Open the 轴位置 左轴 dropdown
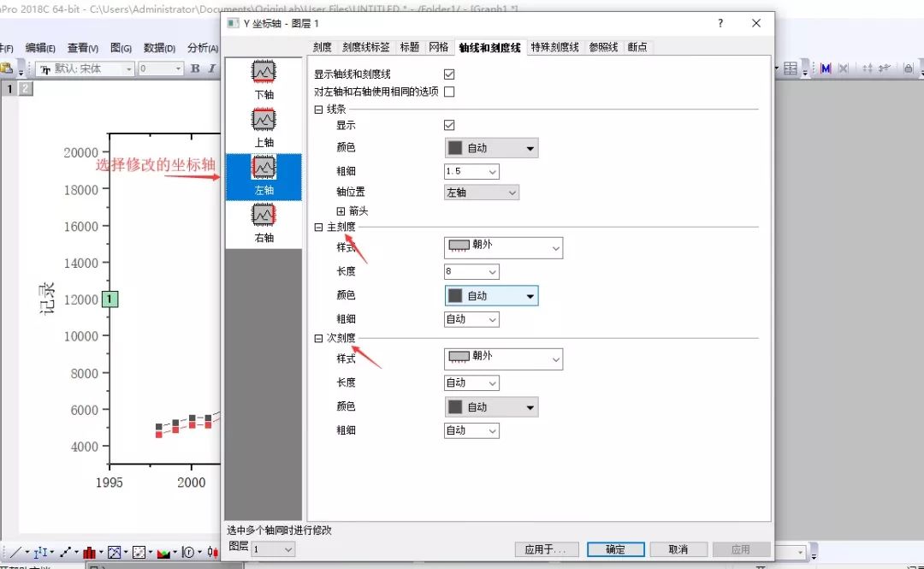The width and height of the screenshot is (924, 569). [482, 193]
